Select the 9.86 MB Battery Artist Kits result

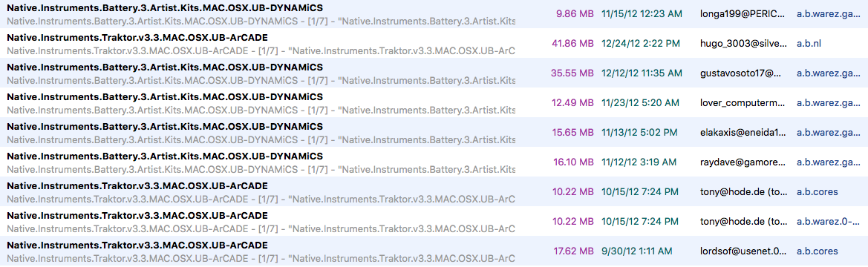pyautogui.click(x=434, y=14)
